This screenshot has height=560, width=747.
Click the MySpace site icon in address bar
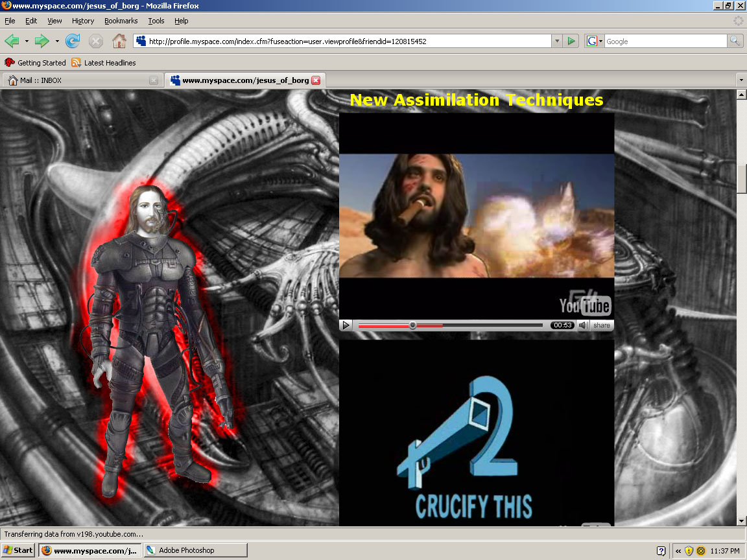point(141,41)
